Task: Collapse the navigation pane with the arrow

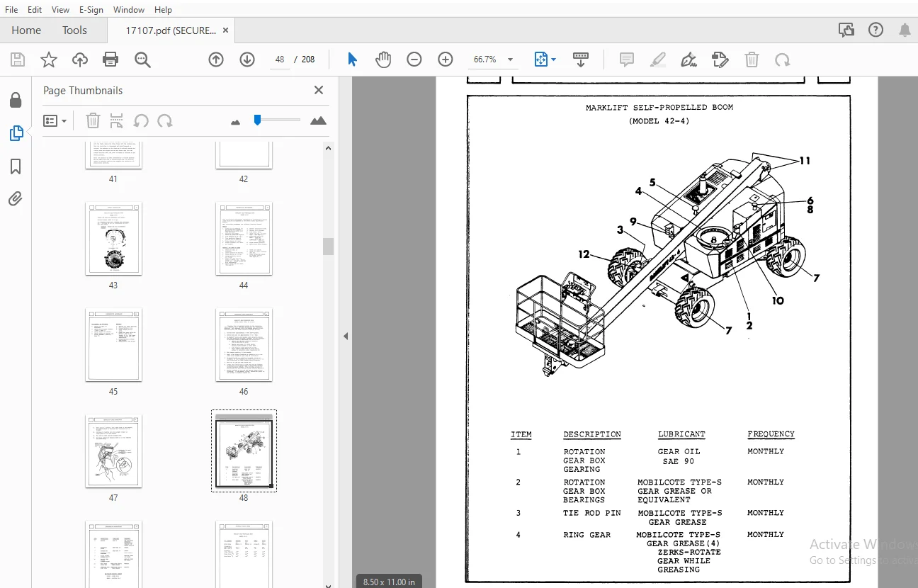Action: 346,336
